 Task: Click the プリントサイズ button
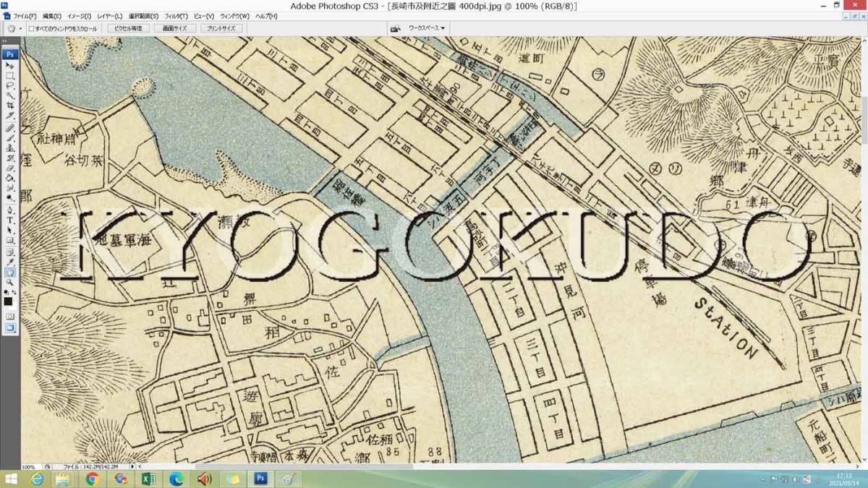tap(221, 28)
